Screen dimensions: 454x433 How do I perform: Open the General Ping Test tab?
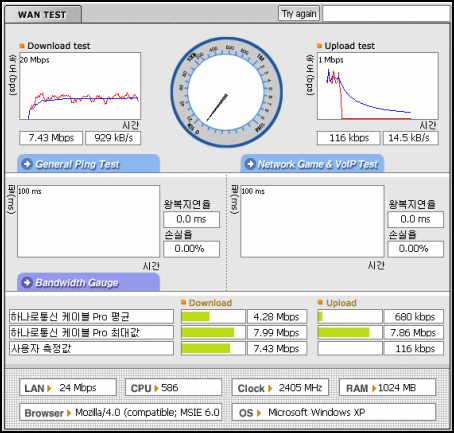(x=89, y=163)
